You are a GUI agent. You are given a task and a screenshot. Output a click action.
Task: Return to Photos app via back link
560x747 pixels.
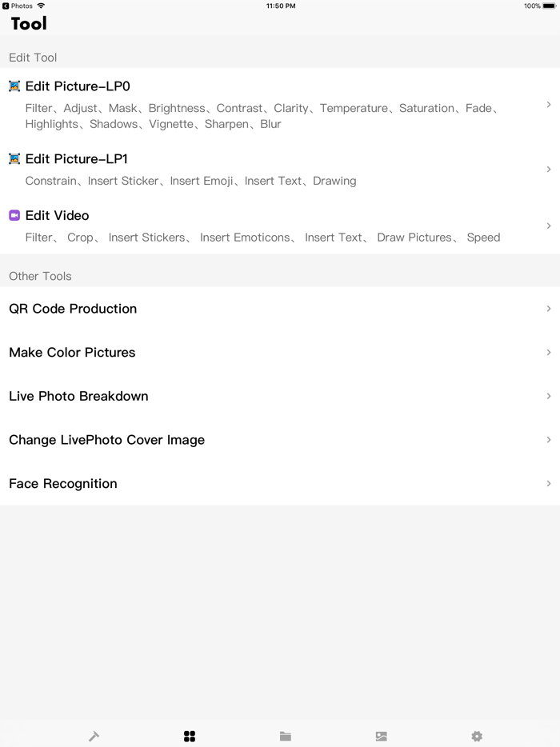point(18,6)
